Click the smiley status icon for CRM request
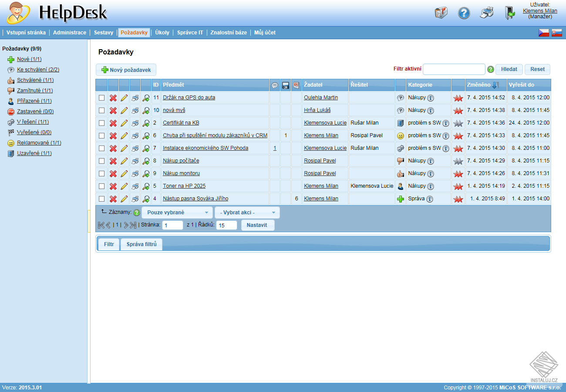Viewport: 566px width, 392px height. (401, 136)
